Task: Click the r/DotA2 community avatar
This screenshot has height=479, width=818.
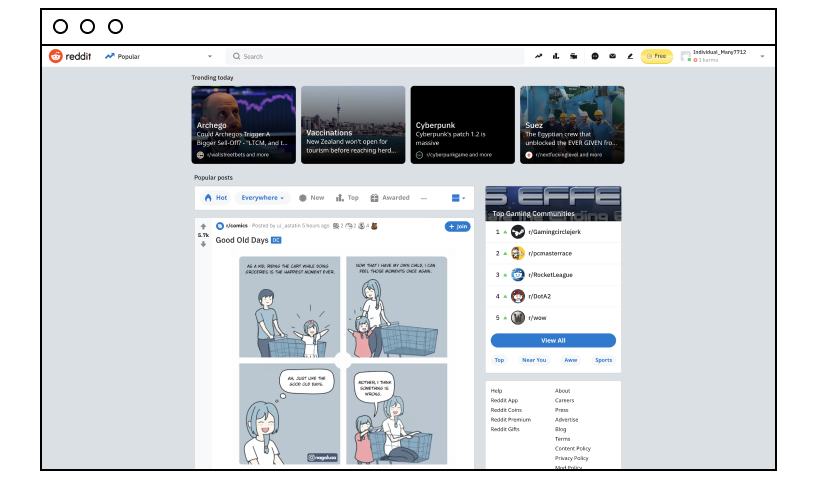Action: coord(518,296)
